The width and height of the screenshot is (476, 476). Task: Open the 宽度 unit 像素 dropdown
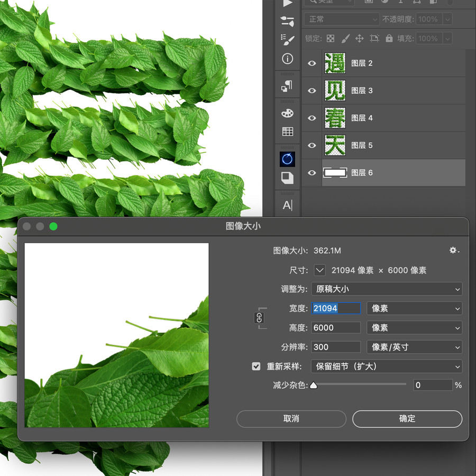click(414, 308)
